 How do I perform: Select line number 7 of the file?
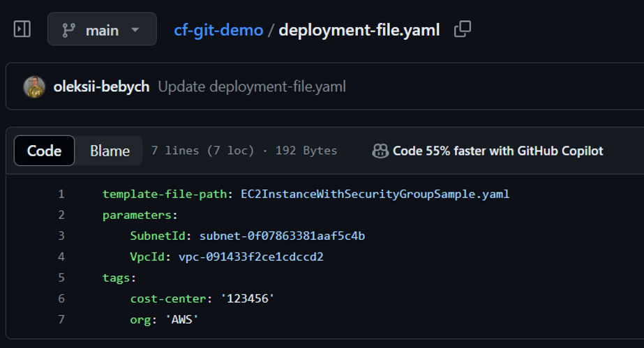(61, 319)
